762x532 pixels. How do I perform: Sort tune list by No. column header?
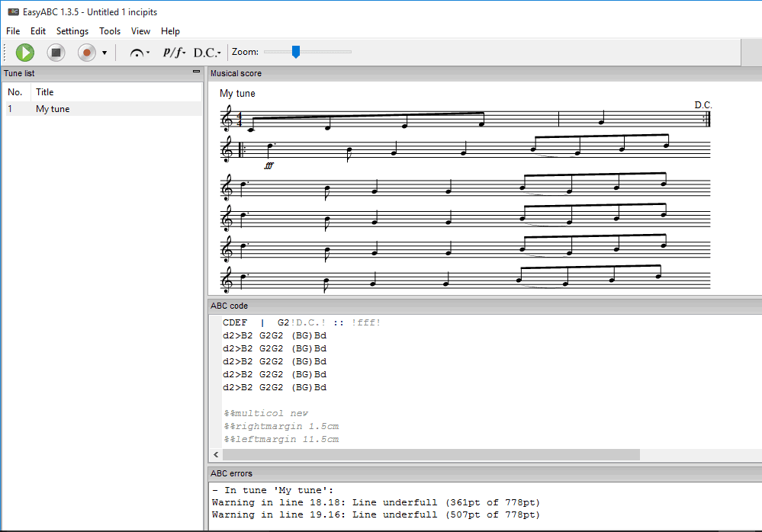17,92
